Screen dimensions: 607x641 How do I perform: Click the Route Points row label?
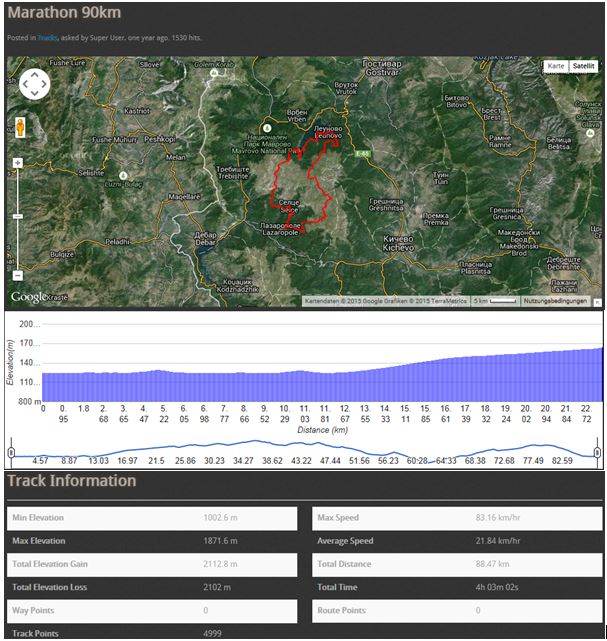(342, 610)
